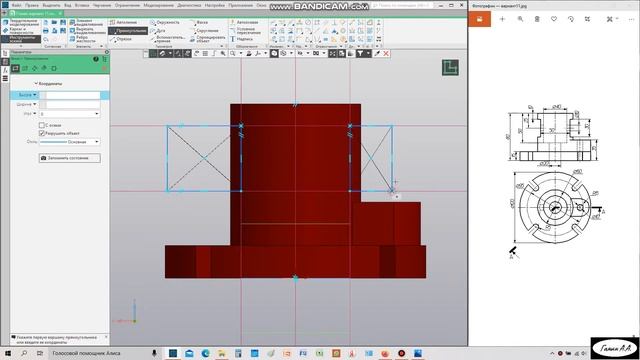Click the command search field in title bar
The image size is (640, 360).
402,5
